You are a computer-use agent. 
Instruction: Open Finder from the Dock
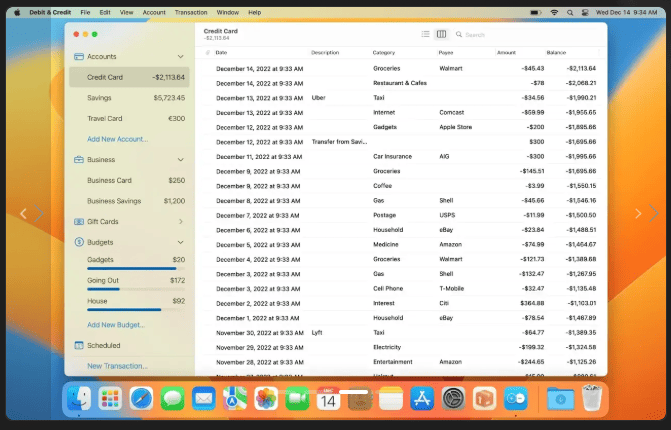click(79, 399)
